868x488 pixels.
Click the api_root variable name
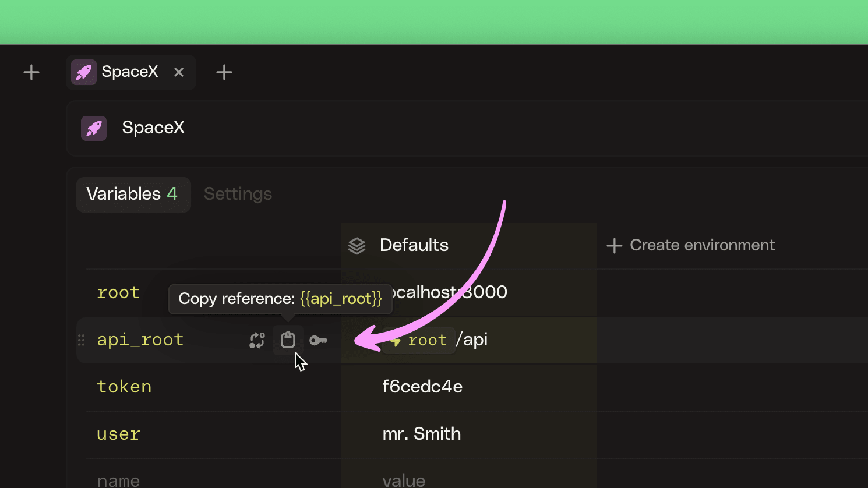[140, 340]
